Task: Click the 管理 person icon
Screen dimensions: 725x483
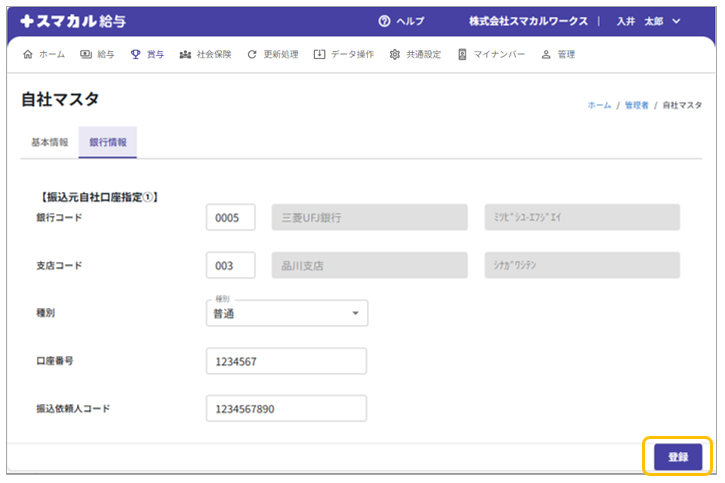Action: (546, 55)
